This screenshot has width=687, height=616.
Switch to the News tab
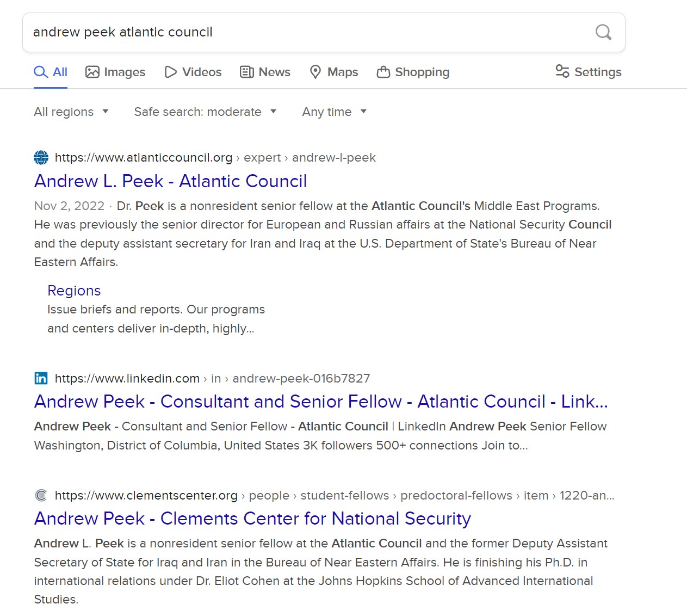(265, 72)
